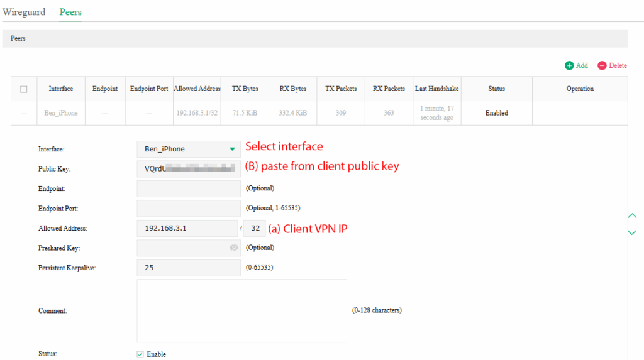Viewport: 644px width, 360px height.
Task: Click the green Add plus icon
Action: coord(569,65)
